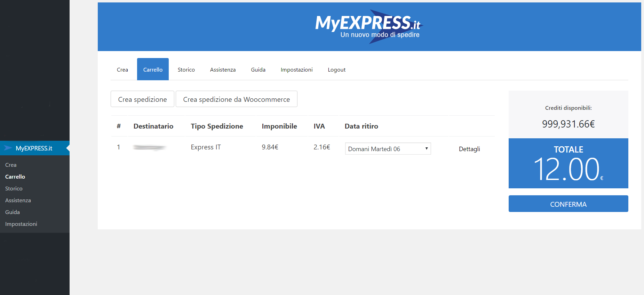Screen dimensions: 644x295
Task: Select Carrello in the left sidebar submenu
Action: pyautogui.click(x=15, y=177)
